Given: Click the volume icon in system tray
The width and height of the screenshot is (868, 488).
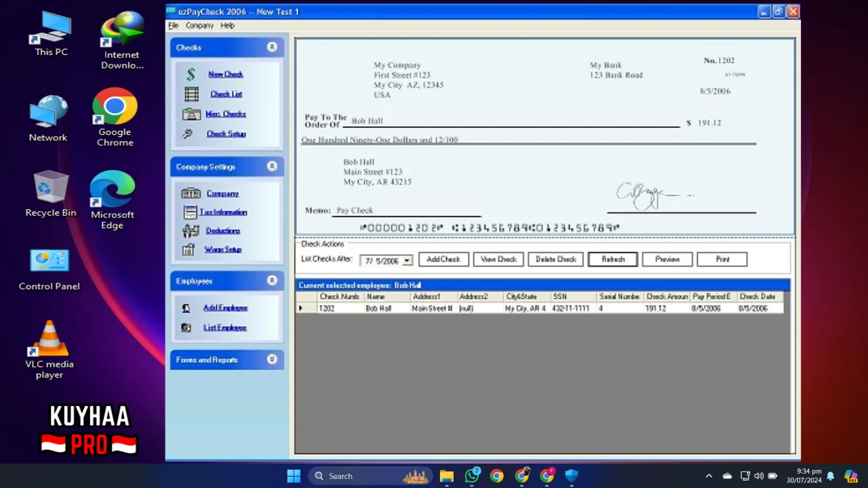Looking at the screenshot, I should point(758,476).
